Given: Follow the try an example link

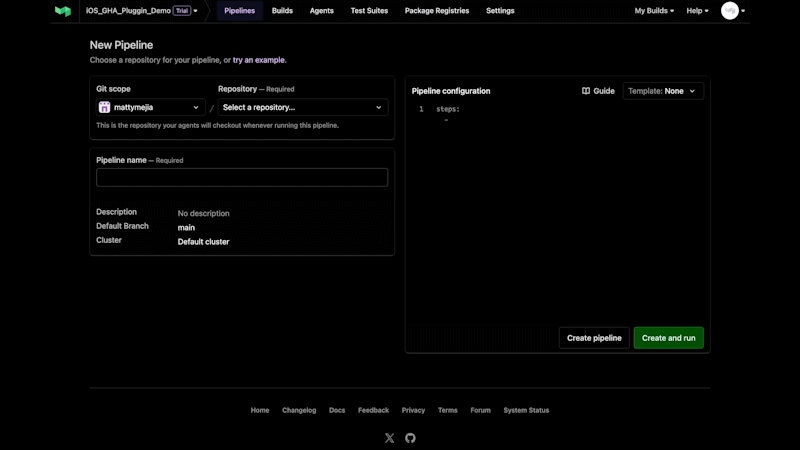Looking at the screenshot, I should click(x=259, y=60).
